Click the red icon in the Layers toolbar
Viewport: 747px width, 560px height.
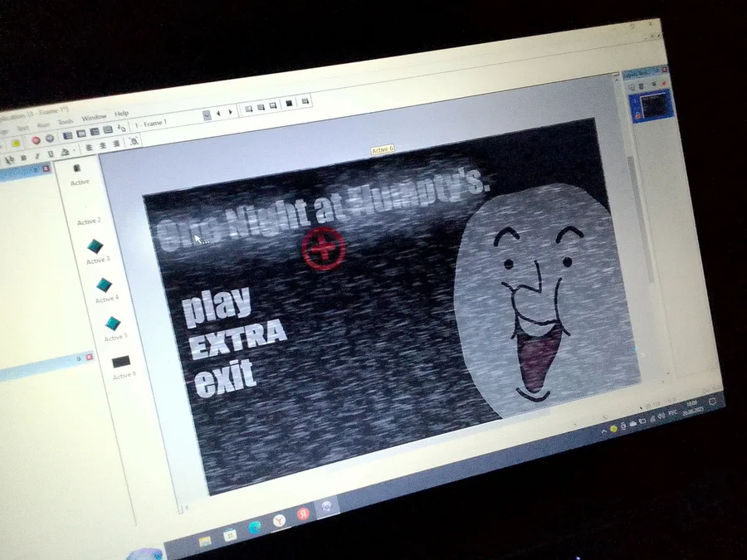(664, 83)
